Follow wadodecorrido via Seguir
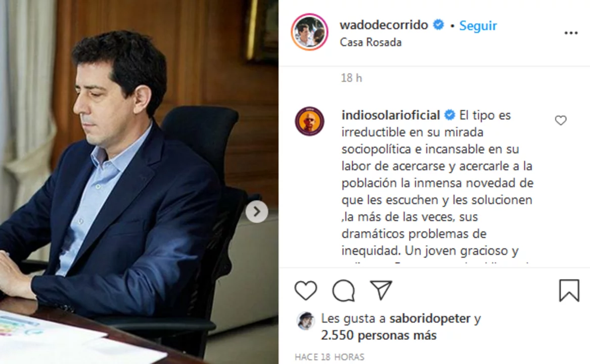Screen dimensions: 590x364 pos(478,26)
